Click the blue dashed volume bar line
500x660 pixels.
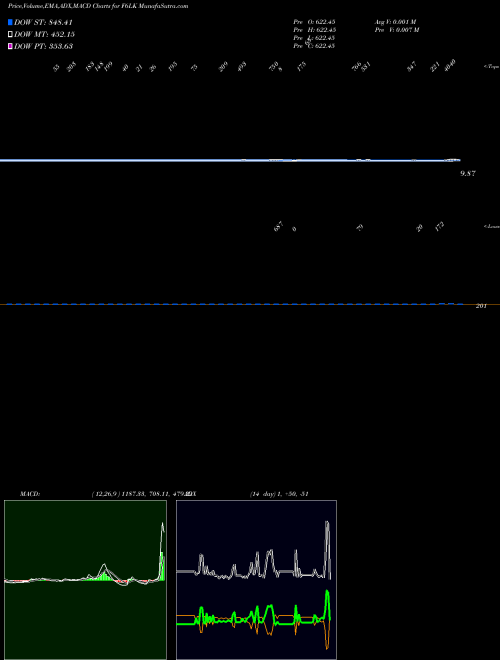point(234,304)
